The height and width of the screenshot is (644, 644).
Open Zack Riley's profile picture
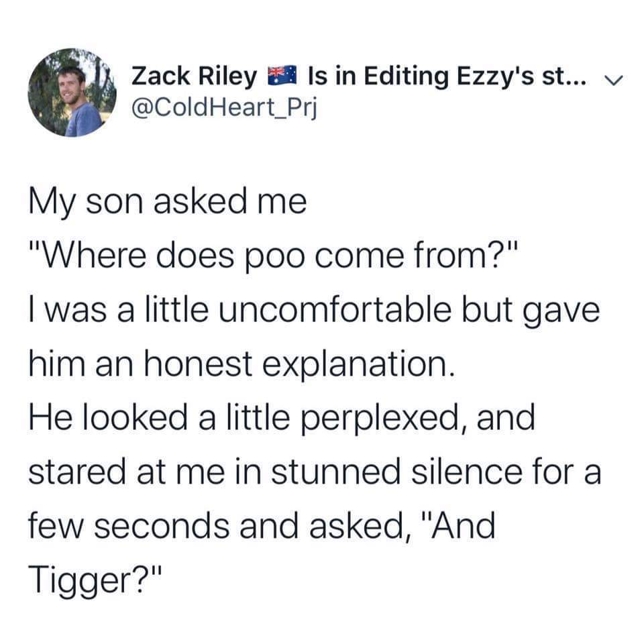(72, 93)
